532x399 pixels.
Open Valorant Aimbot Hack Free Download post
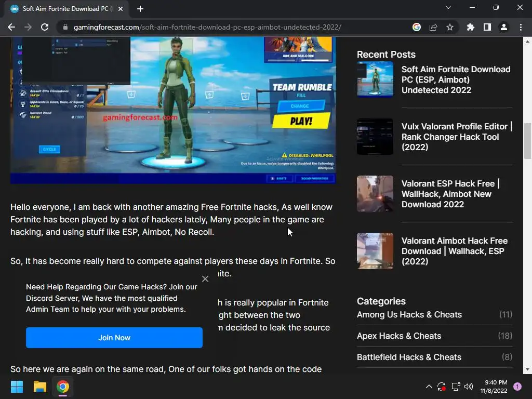tap(455, 251)
